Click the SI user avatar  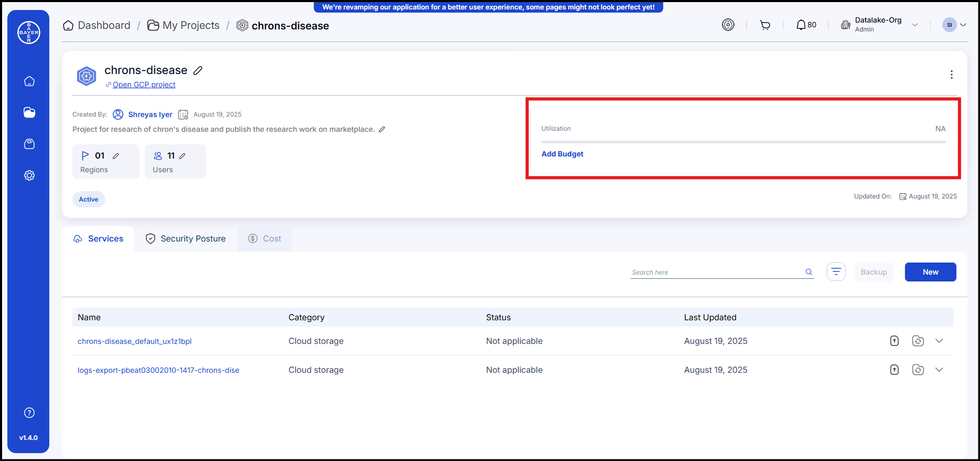(950, 25)
